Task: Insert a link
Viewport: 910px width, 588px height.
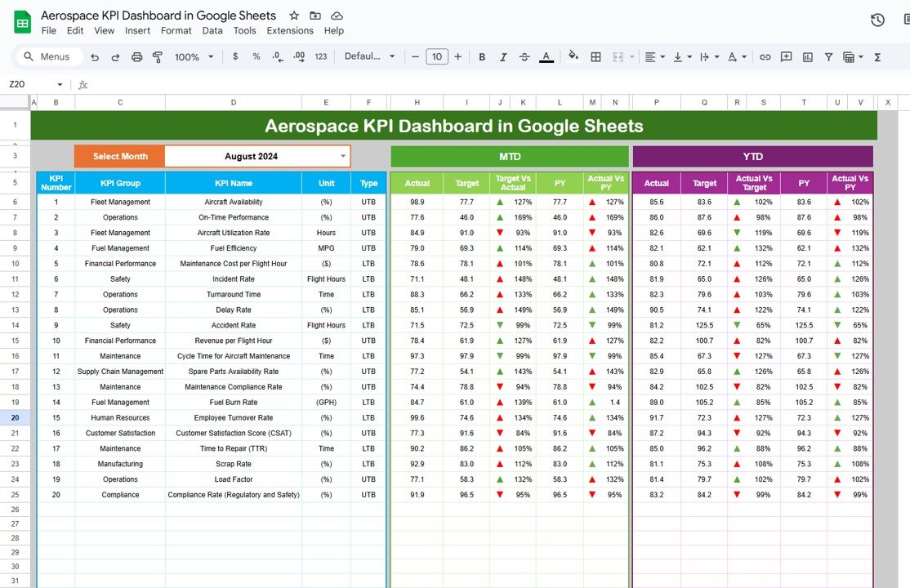Action: [765, 57]
